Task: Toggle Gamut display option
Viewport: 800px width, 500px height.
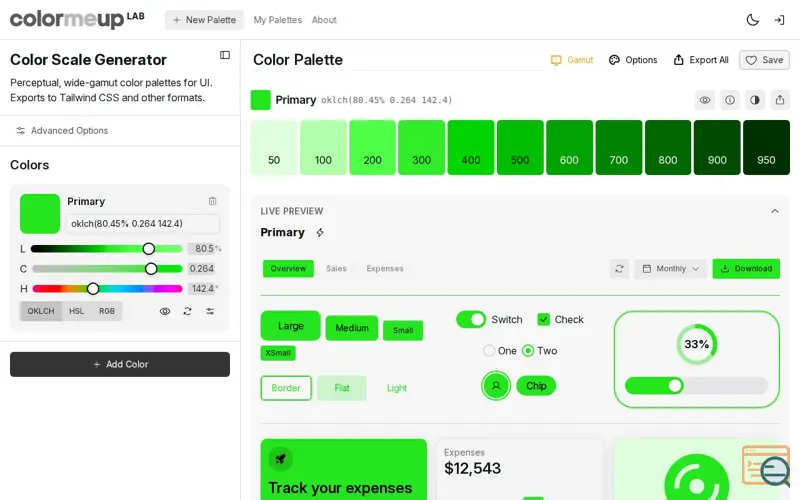Action: 572,60
